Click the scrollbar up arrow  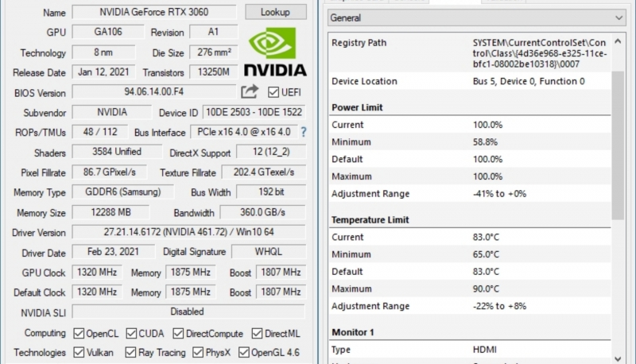(618, 37)
